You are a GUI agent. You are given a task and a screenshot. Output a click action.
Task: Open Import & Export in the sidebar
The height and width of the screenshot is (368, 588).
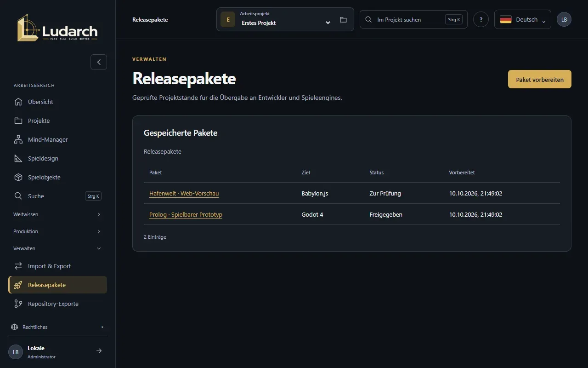[x=57, y=266]
